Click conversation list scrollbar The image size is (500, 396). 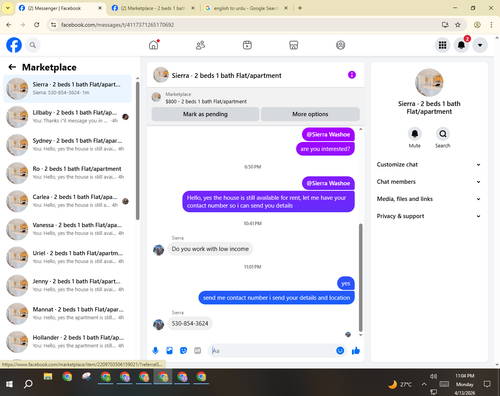point(137,150)
